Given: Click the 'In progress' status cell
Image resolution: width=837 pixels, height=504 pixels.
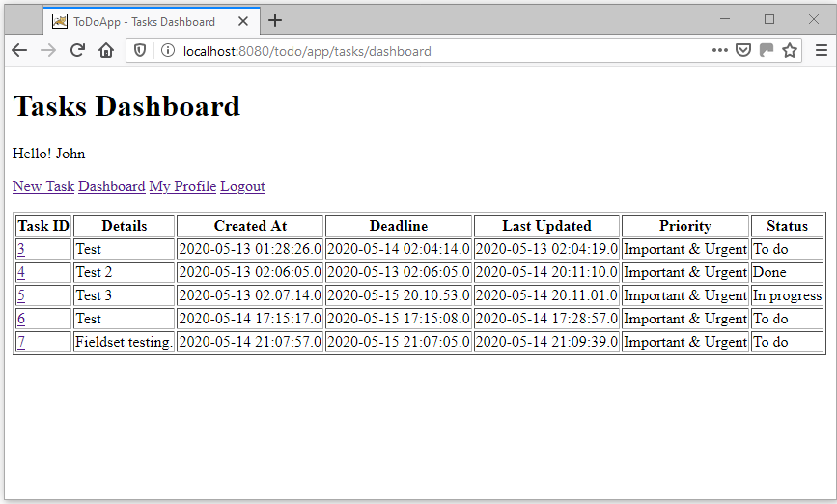Looking at the screenshot, I should pos(788,295).
